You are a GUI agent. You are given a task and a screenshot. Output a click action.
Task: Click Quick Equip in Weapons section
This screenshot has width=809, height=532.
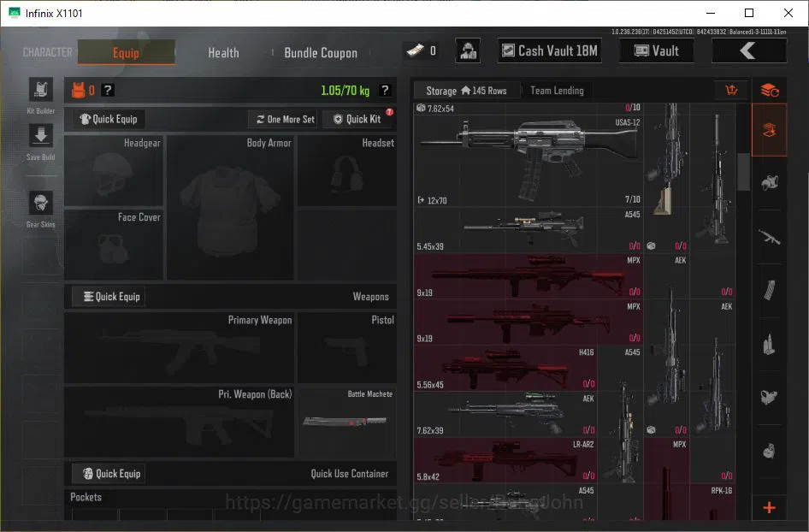[x=109, y=297]
